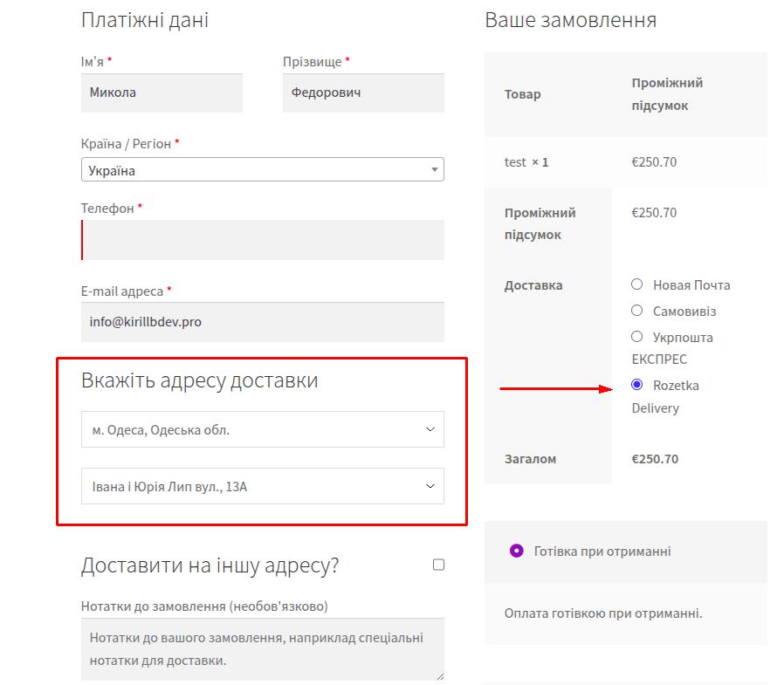Click the chevron arrow on street selector
The width and height of the screenshot is (784, 685).
click(430, 486)
